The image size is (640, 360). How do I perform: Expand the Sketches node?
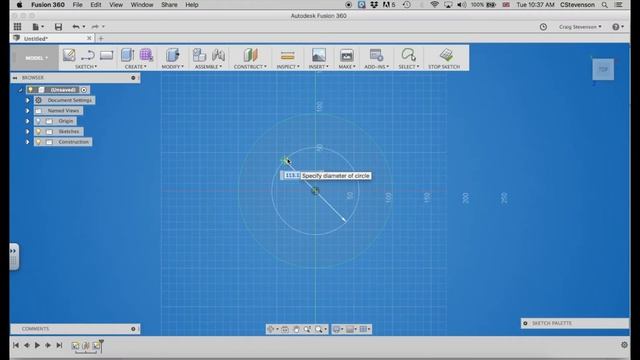(28, 131)
